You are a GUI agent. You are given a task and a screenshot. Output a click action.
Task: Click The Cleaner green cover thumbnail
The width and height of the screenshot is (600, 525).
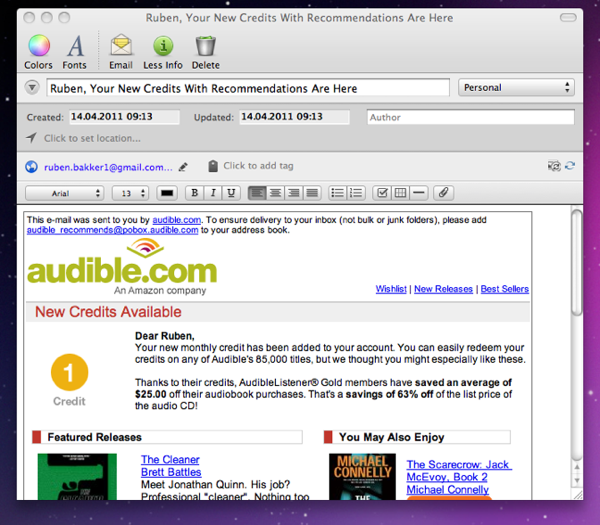click(x=77, y=477)
